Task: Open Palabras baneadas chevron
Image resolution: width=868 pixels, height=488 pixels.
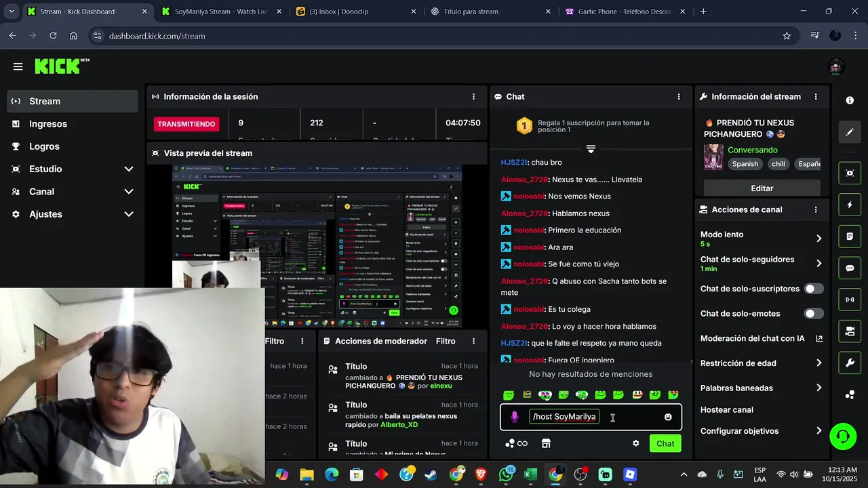Action: click(818, 388)
